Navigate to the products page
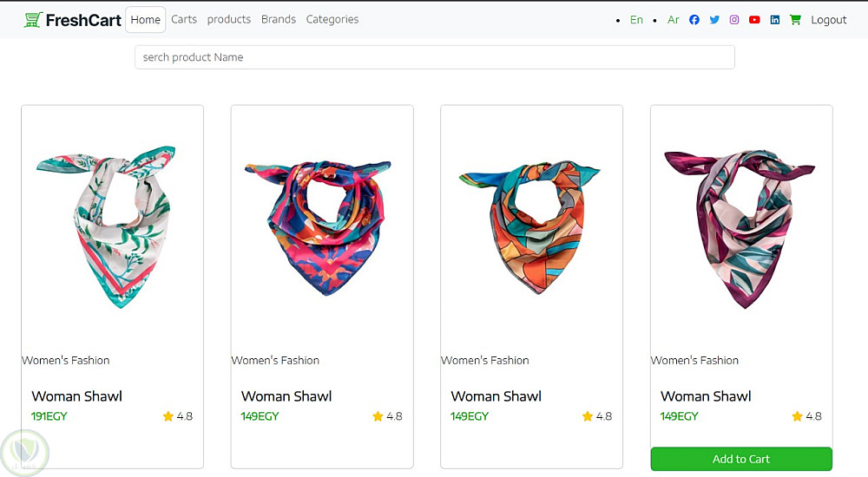Screen dimensions: 868x477 click(x=229, y=19)
